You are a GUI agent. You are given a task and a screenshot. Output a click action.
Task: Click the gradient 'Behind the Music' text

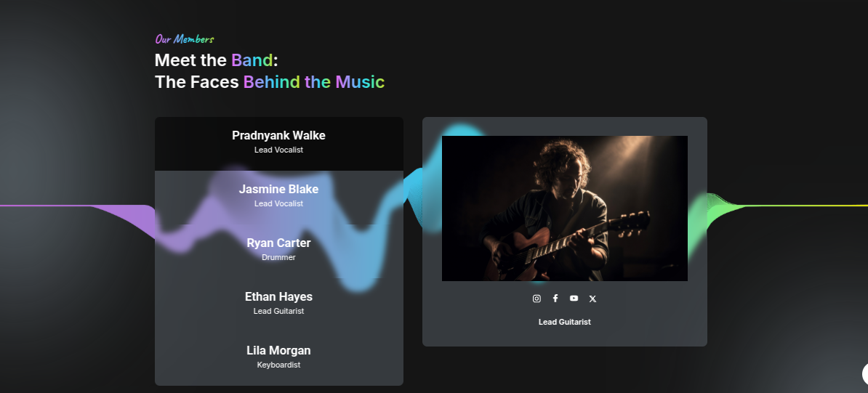[314, 82]
